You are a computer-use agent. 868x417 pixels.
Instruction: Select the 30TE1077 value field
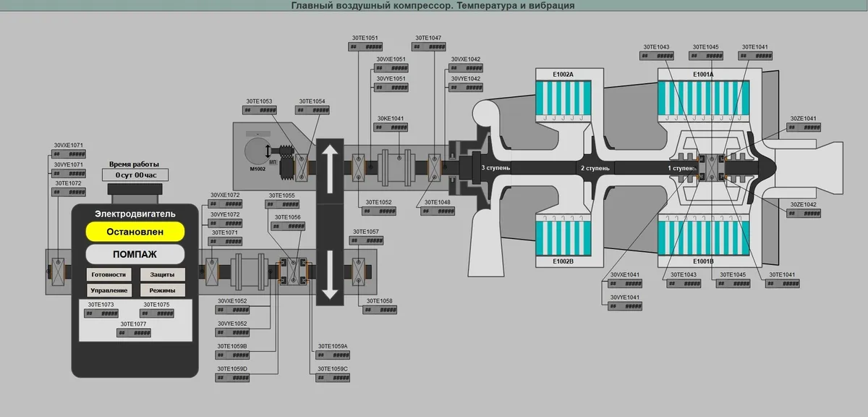[135, 333]
